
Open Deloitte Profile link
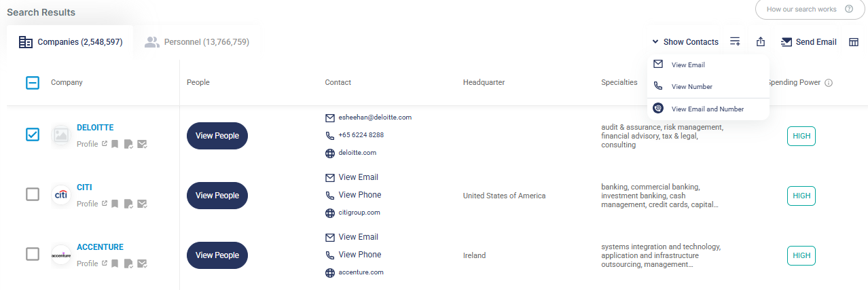[x=92, y=144]
